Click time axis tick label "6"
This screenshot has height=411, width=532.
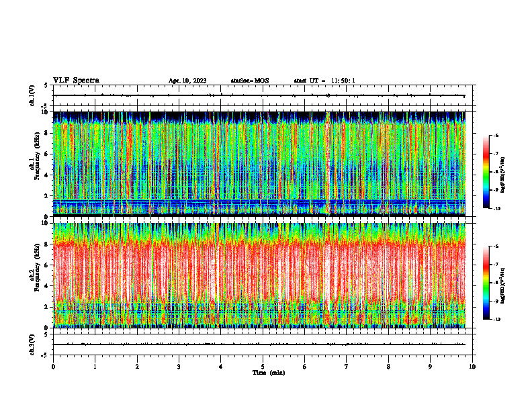pyautogui.click(x=305, y=367)
